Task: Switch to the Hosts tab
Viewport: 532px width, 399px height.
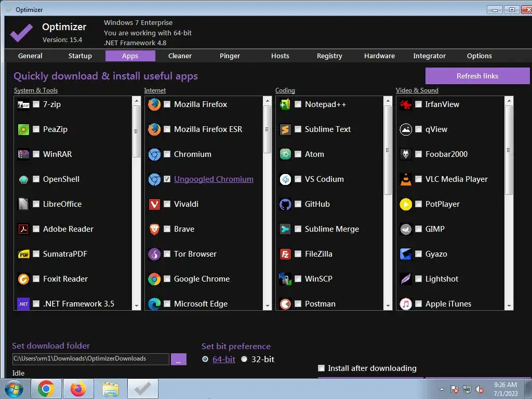Action: (280, 56)
